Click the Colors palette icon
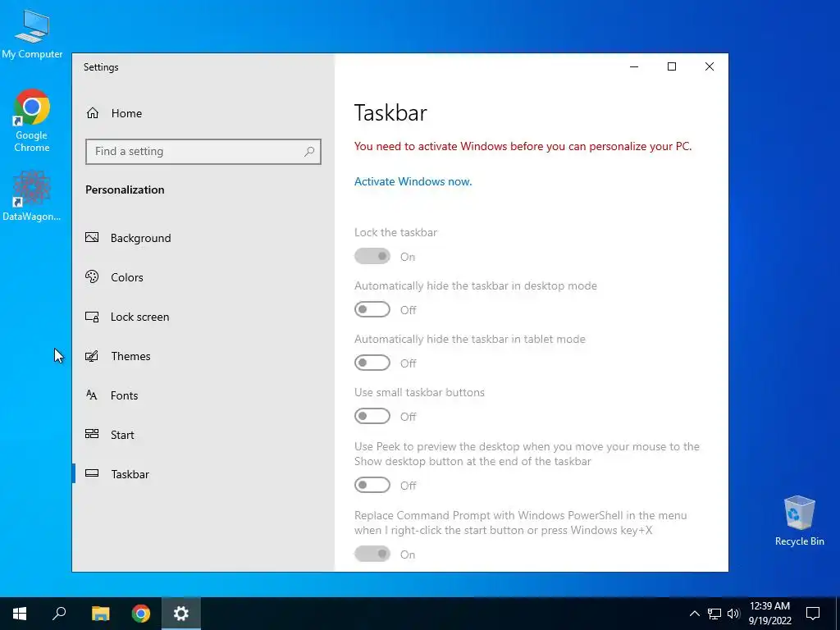 [x=92, y=276]
